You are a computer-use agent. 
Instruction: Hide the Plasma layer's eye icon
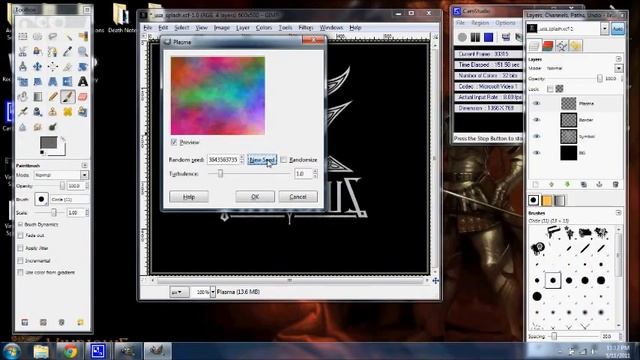537,104
